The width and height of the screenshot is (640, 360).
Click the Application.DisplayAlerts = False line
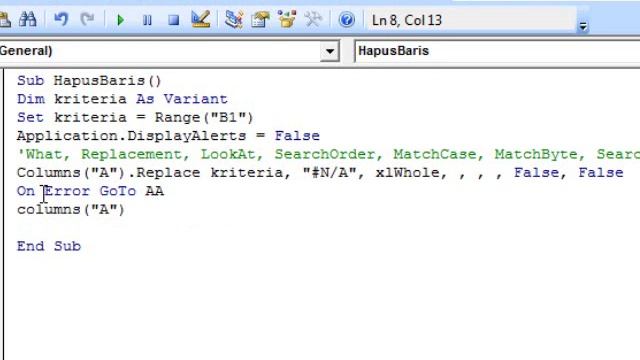click(x=168, y=136)
